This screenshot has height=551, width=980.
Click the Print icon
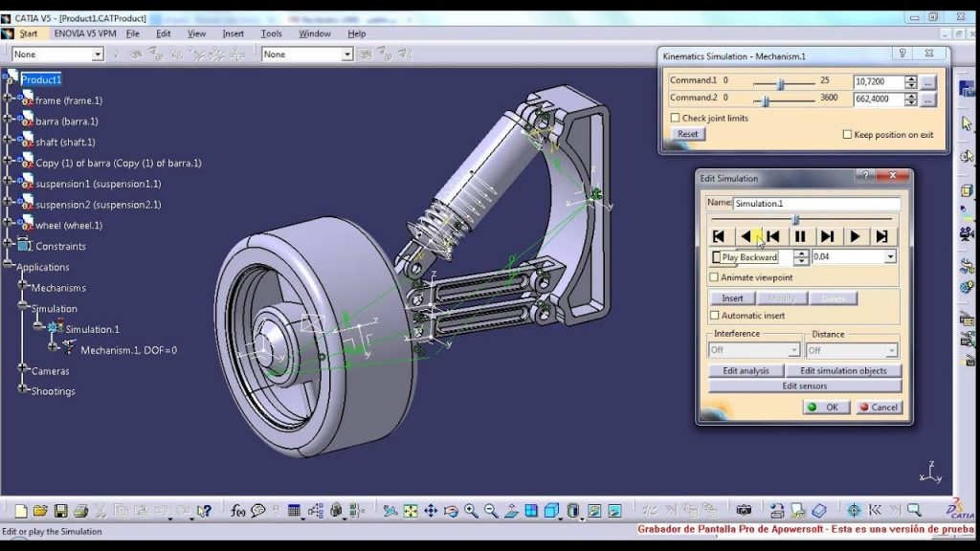pos(80,511)
